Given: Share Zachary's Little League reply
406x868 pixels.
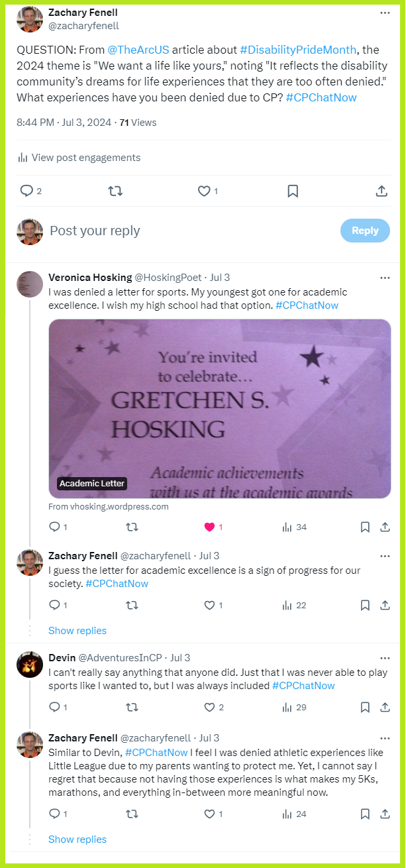Looking at the screenshot, I should 385,814.
